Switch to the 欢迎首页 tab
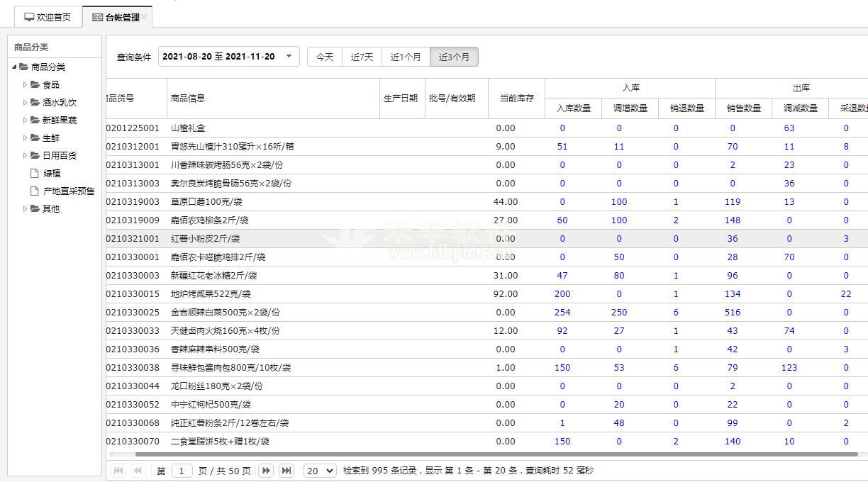This screenshot has width=868, height=482. [48, 17]
